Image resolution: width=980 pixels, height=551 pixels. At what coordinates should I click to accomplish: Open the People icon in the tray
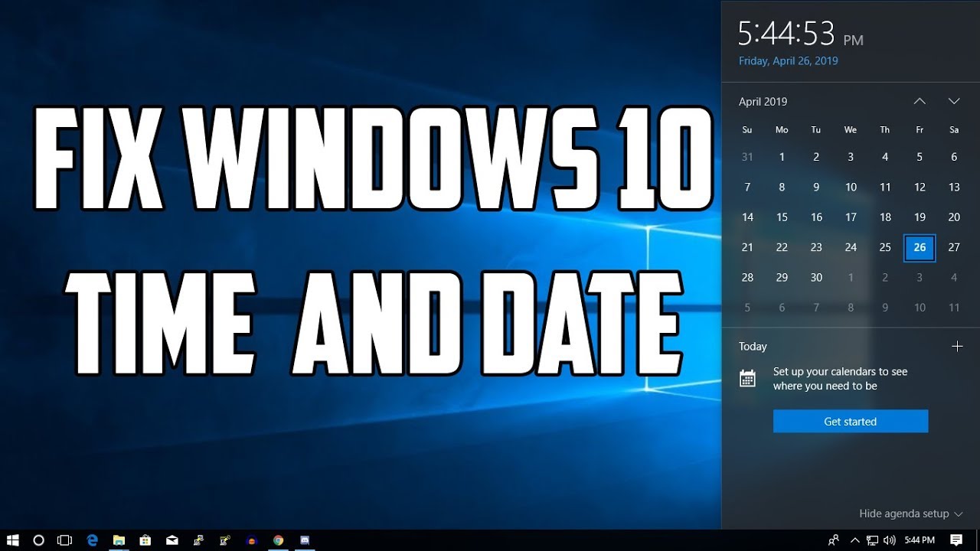[834, 540]
